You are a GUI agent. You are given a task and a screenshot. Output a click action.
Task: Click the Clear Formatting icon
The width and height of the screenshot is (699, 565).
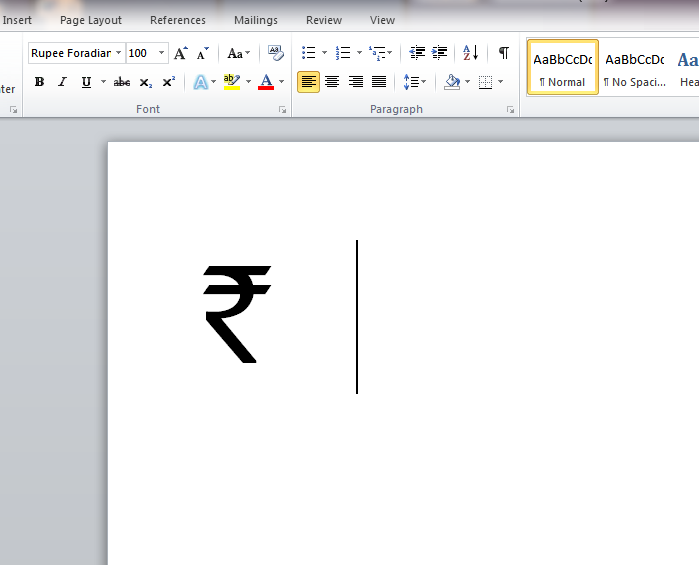(x=275, y=53)
